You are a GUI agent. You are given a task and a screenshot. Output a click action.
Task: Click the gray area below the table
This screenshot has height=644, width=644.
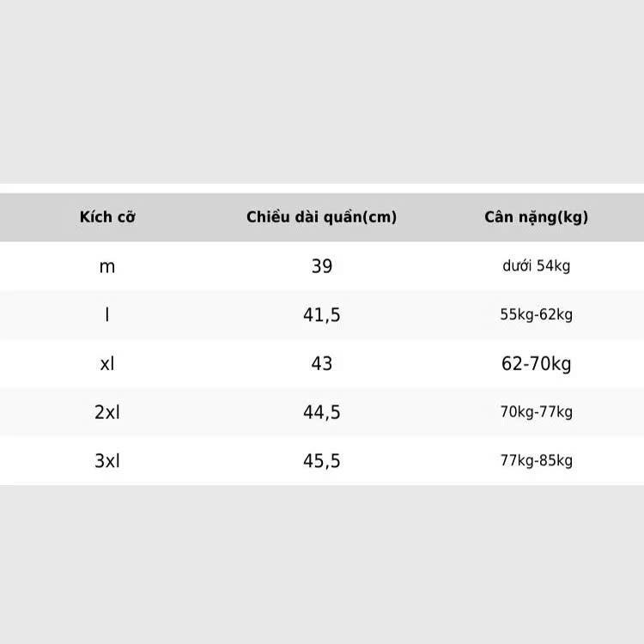(x=322, y=565)
